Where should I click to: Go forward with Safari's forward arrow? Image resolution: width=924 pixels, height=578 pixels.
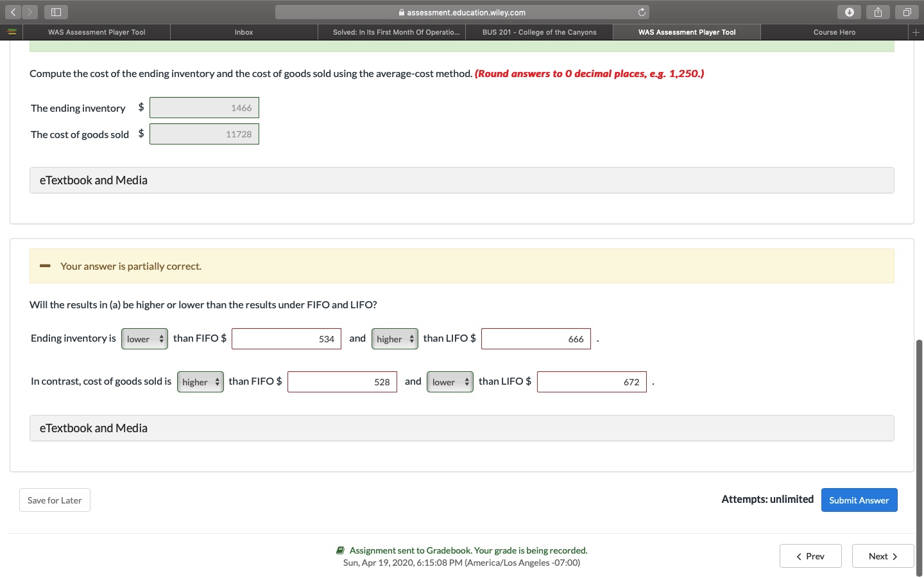click(x=29, y=12)
